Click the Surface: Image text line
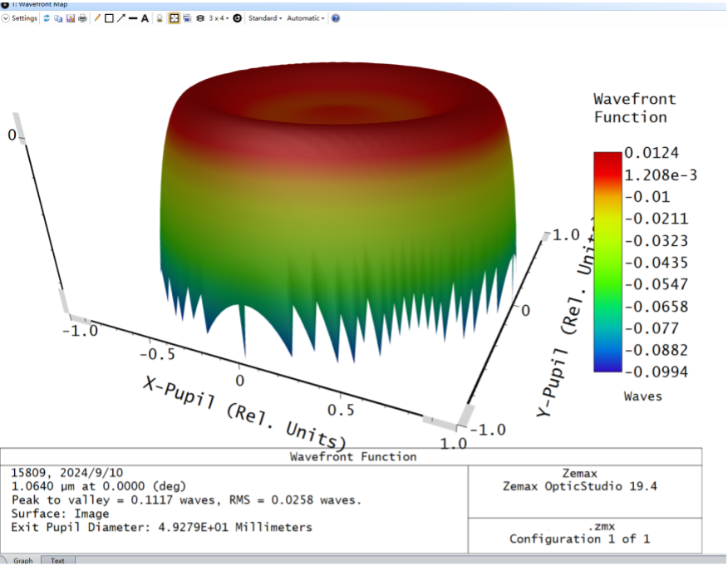Screen dimensions: 728x566 [60, 514]
